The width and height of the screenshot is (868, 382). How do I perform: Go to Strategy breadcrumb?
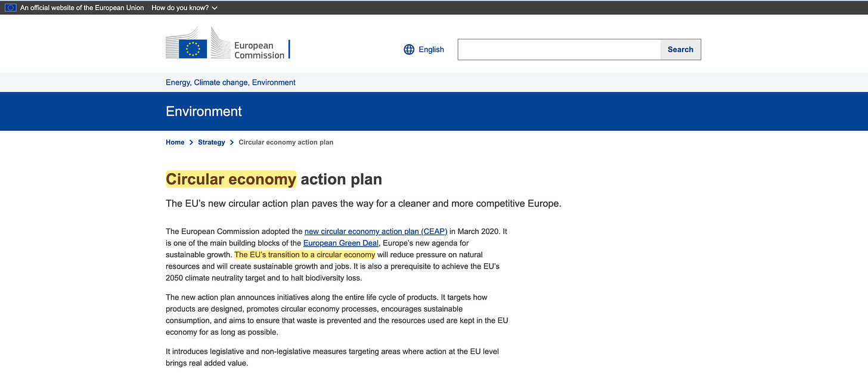[x=212, y=142]
